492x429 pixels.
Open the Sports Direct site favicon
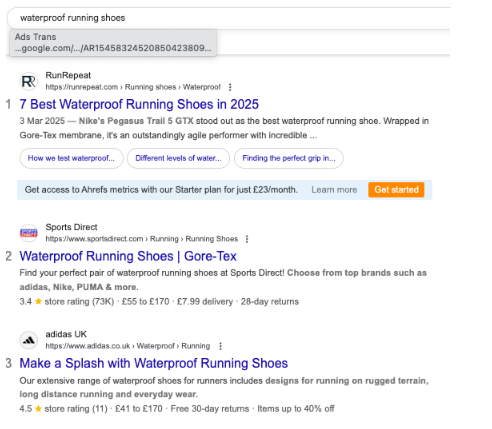click(x=29, y=233)
